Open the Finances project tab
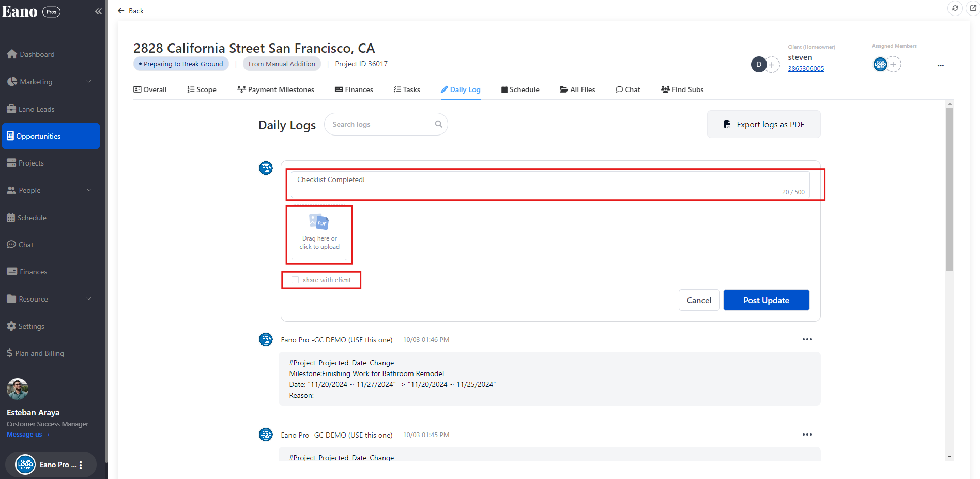 (354, 89)
